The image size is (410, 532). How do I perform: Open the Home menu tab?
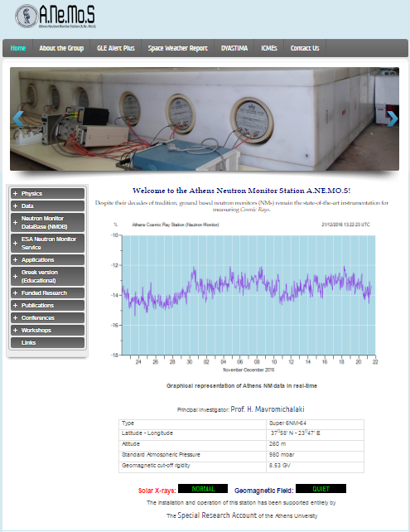point(18,48)
